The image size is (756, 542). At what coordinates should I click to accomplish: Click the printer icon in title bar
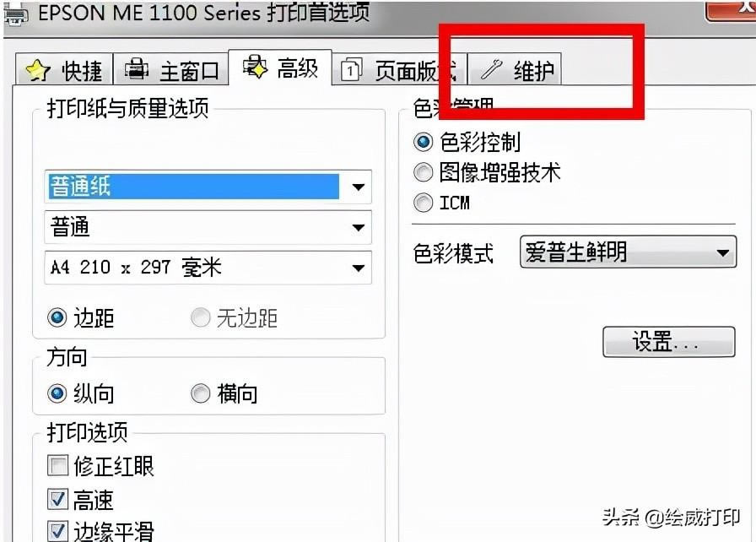pos(15,14)
